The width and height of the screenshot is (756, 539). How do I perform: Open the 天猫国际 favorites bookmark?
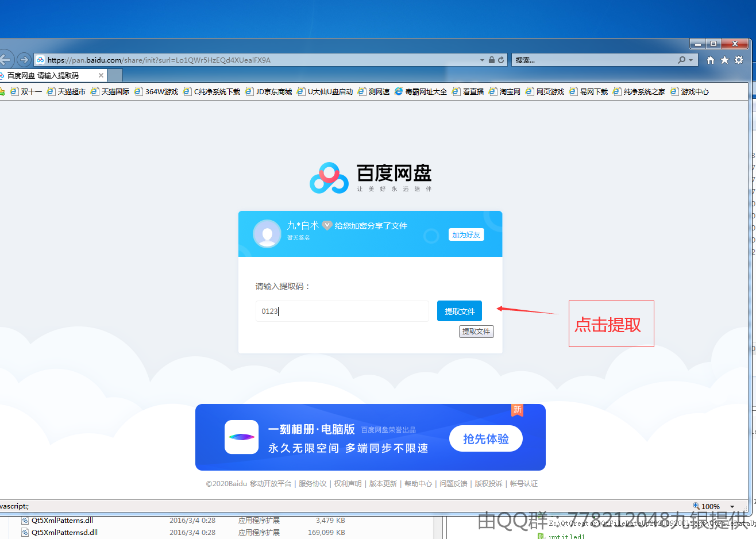point(110,91)
